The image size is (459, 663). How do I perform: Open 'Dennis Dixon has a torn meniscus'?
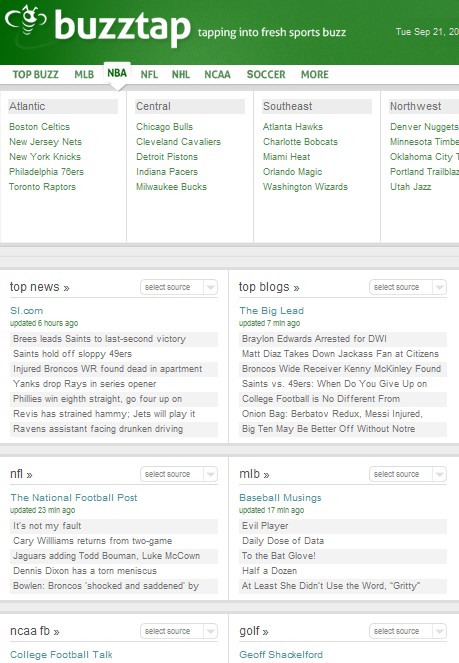pyautogui.click(x=114, y=571)
